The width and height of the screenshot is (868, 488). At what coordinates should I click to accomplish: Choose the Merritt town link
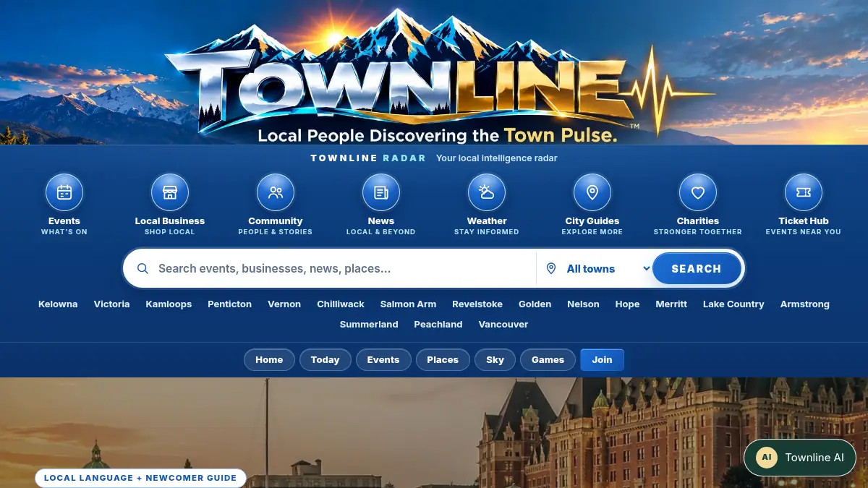pyautogui.click(x=671, y=304)
